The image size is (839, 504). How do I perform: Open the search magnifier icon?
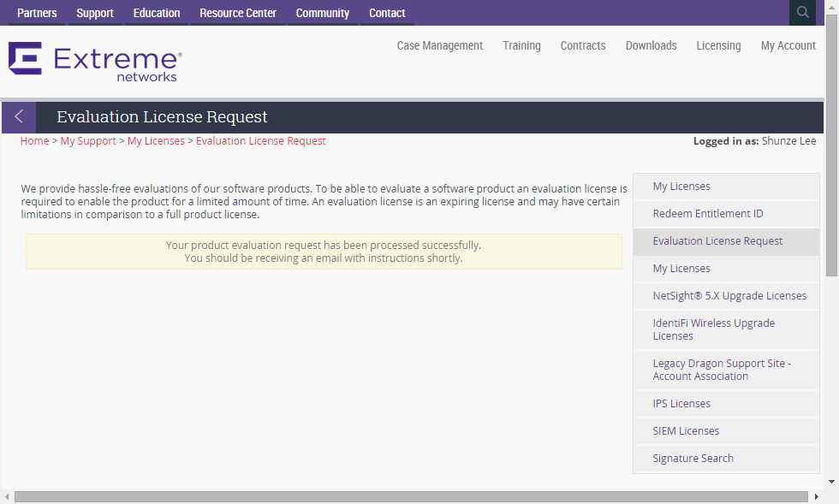[802, 12]
